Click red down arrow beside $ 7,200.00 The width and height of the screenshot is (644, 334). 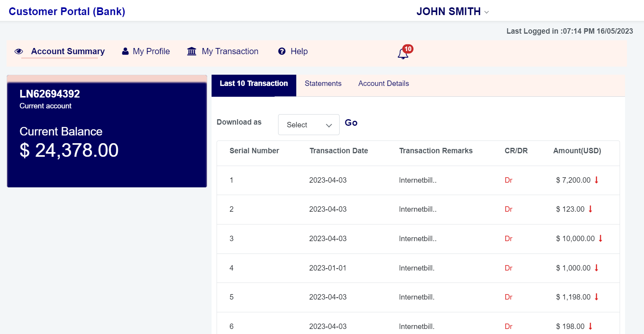tap(596, 180)
